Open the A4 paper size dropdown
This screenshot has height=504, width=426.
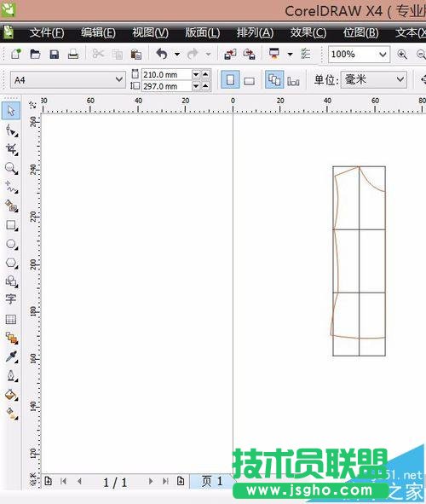[x=118, y=79]
